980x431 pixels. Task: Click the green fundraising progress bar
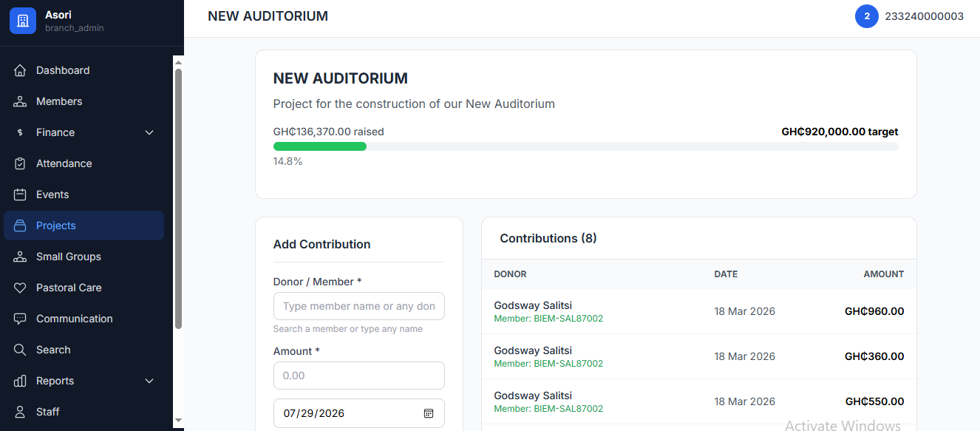320,146
